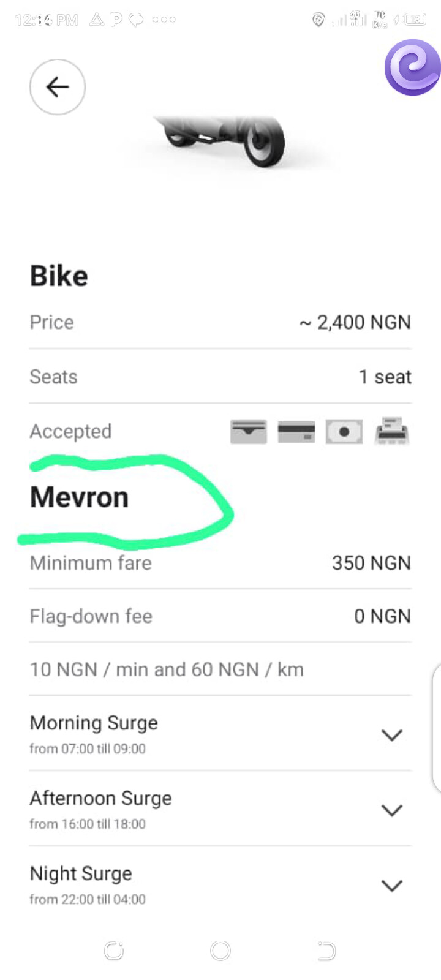Tap the battery indicator in status bar
The image size is (441, 980).
coord(415,20)
